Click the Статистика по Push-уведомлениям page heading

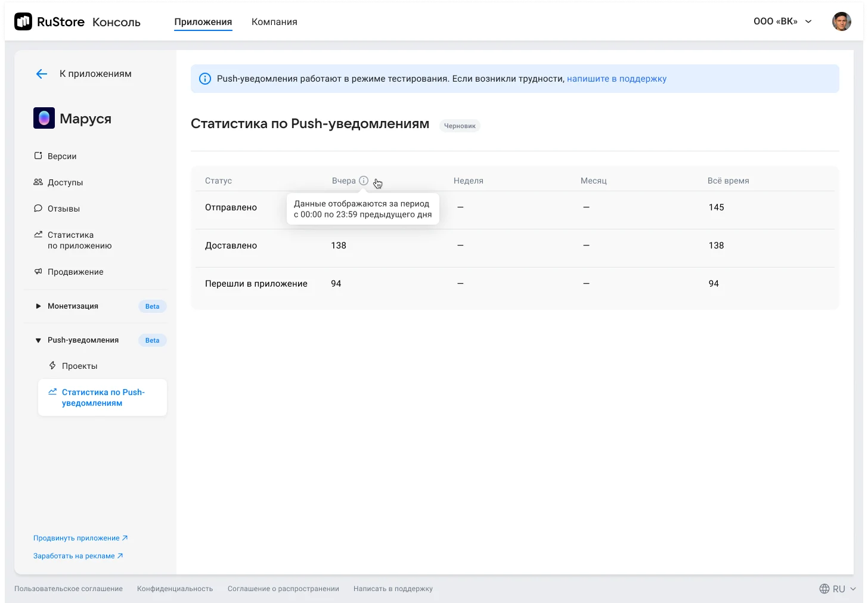[x=310, y=124]
